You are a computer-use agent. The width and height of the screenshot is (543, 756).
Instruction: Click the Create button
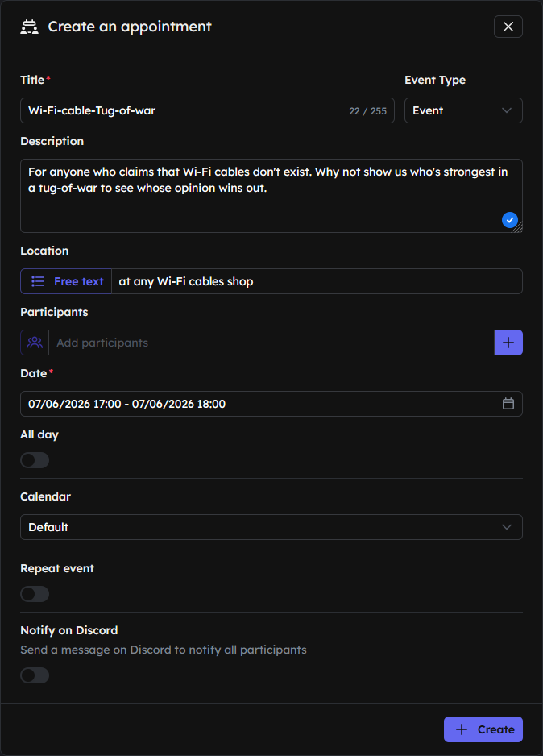tap(483, 729)
